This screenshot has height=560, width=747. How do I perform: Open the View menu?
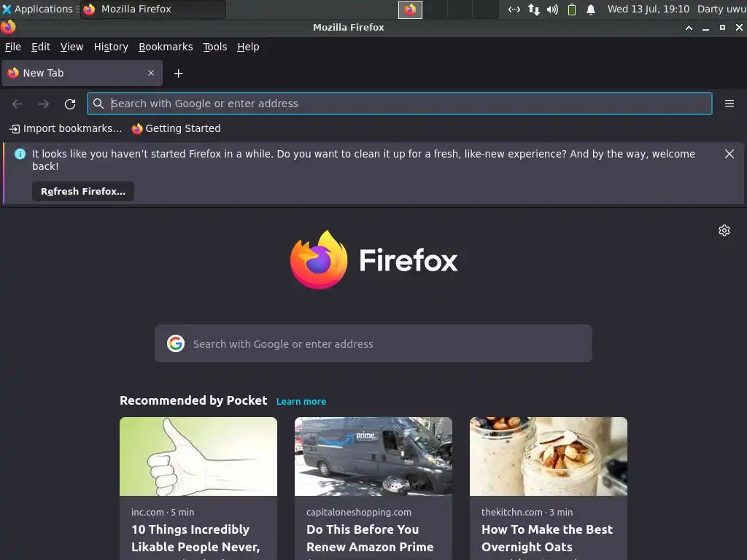[x=71, y=47]
